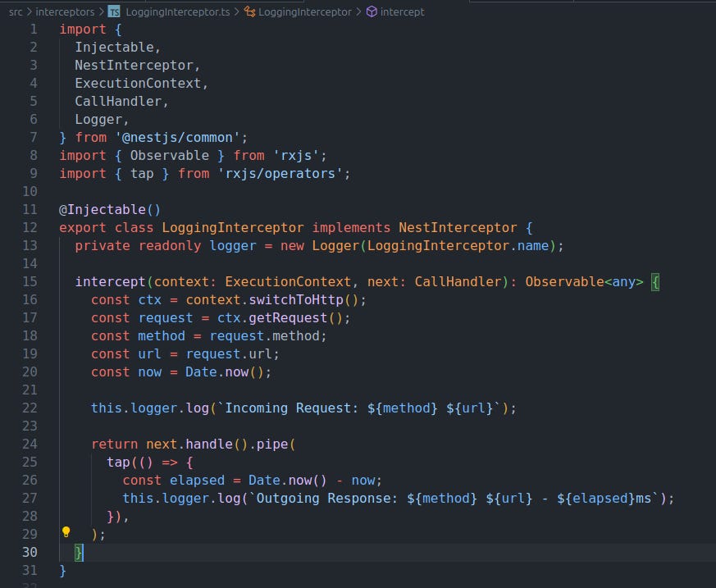This screenshot has height=588, width=716.
Task: Click switchToHttp method call
Action: (295, 300)
